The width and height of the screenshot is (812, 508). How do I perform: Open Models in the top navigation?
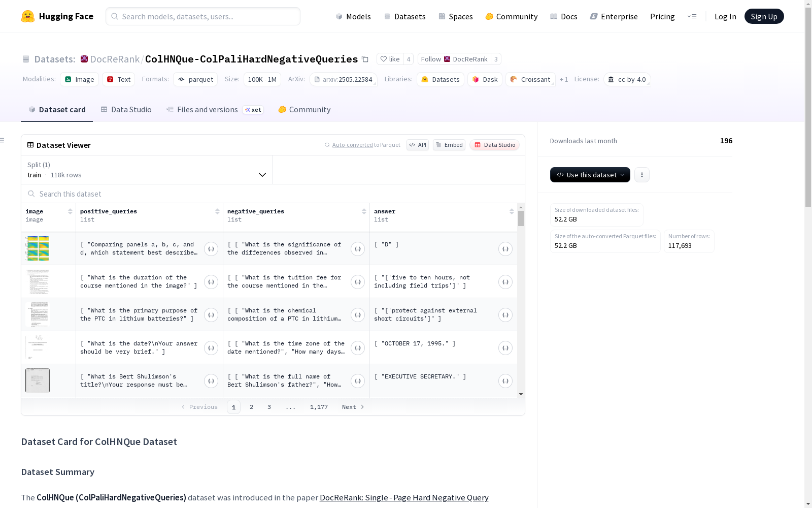click(x=353, y=16)
